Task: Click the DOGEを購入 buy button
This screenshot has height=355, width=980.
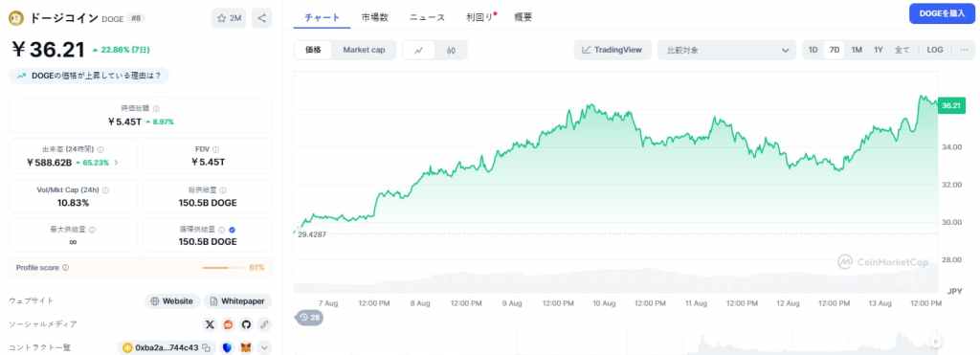Action: click(942, 13)
